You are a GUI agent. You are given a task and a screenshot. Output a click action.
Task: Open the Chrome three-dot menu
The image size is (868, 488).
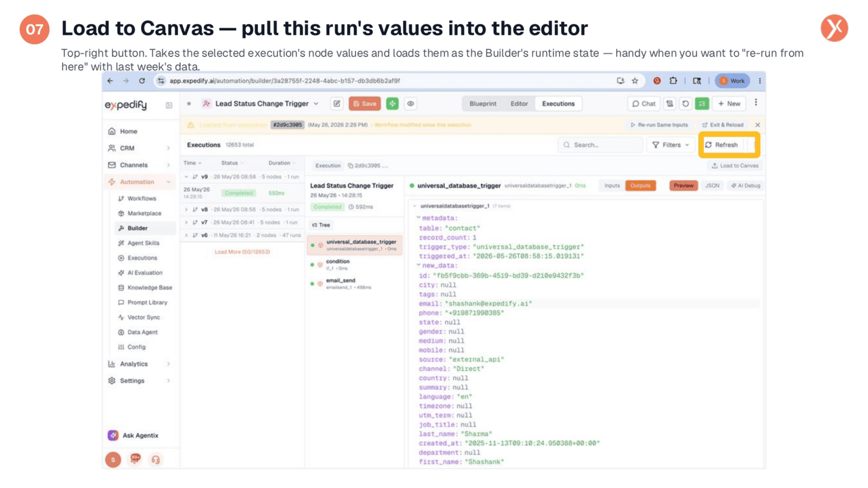click(759, 81)
